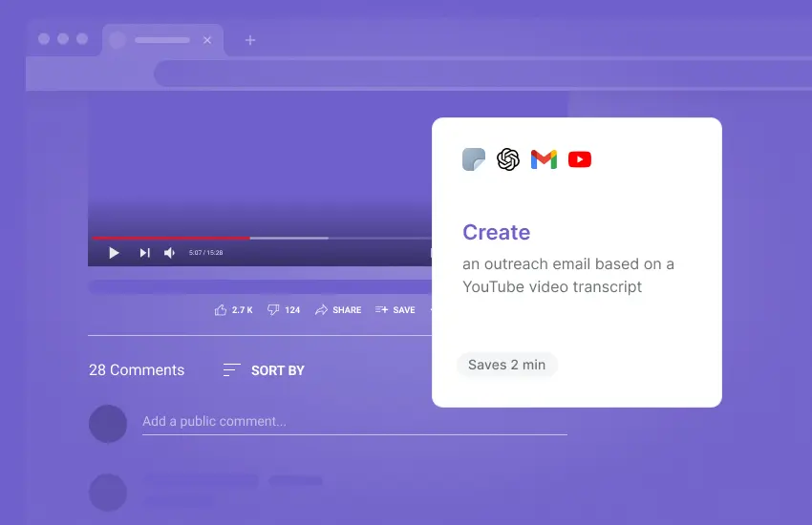The width and height of the screenshot is (812, 525).
Task: Click the red video progress bar
Action: [x=171, y=238]
